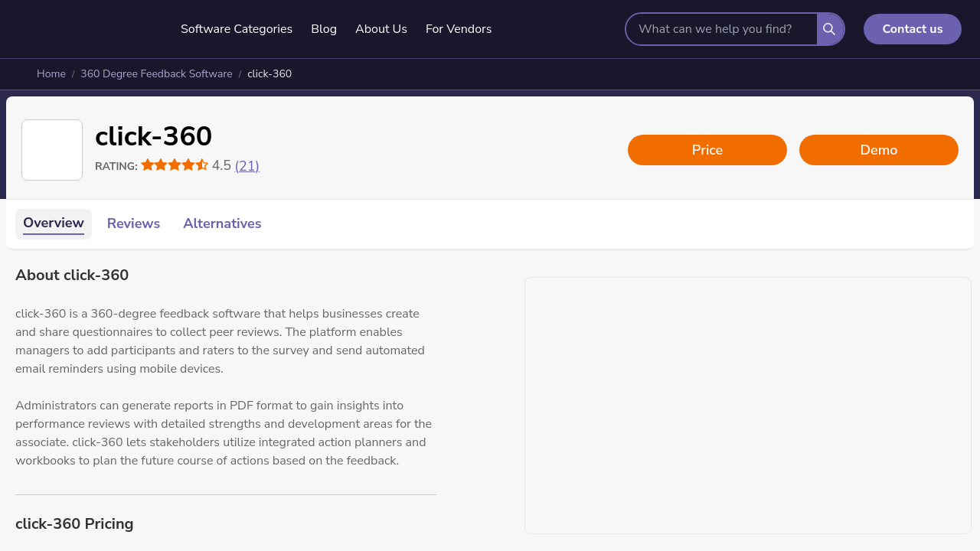
Task: Switch to the Alternatives tab
Action: (x=222, y=223)
